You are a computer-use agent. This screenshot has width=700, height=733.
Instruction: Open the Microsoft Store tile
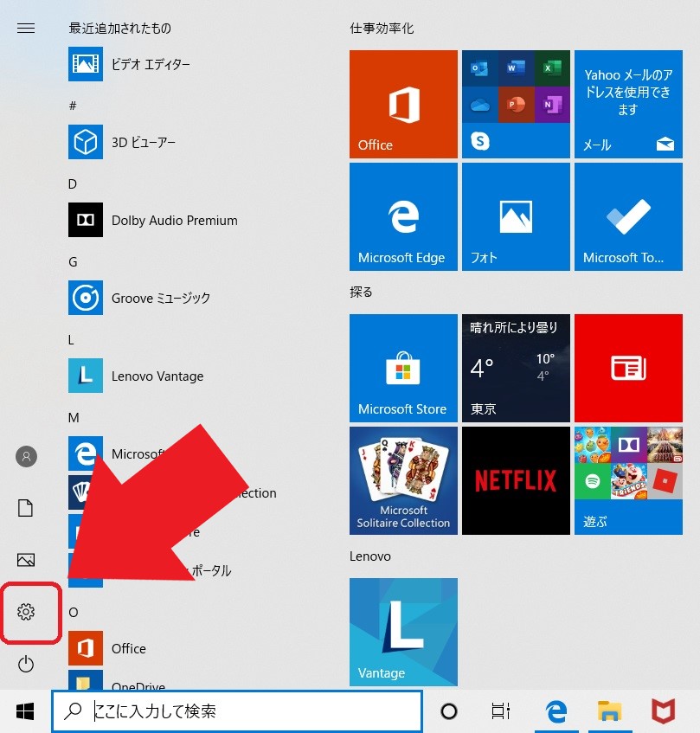pos(403,369)
